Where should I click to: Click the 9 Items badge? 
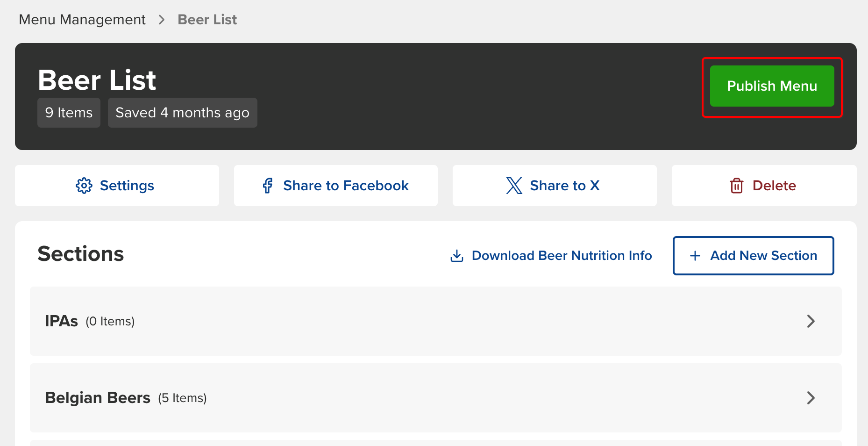69,113
